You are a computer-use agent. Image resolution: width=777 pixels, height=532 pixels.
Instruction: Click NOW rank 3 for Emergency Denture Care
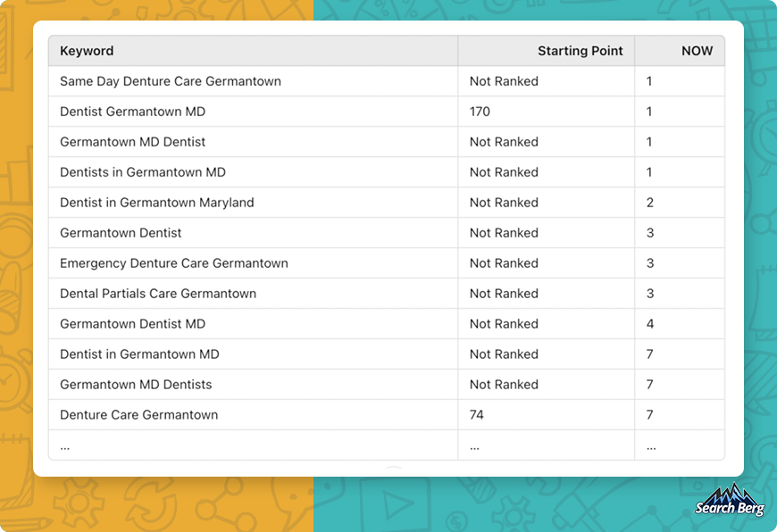(649, 263)
